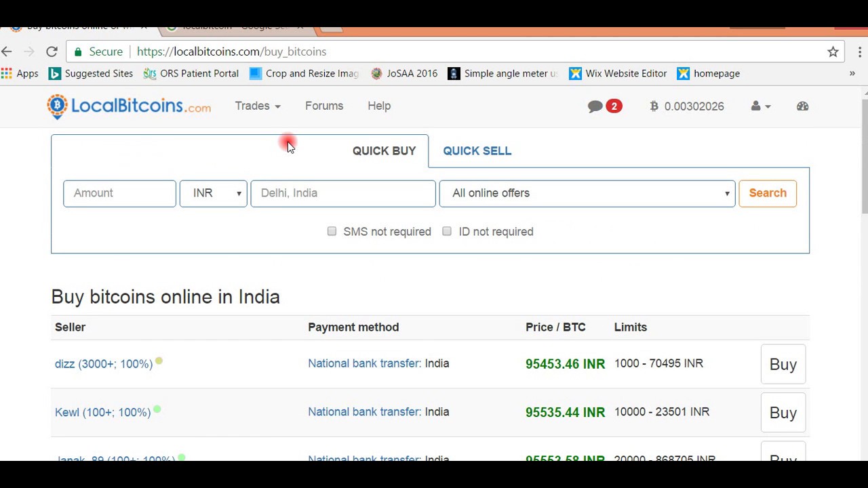Click National bank transfer link for Kewl
Image resolution: width=868 pixels, height=488 pixels.
point(365,411)
